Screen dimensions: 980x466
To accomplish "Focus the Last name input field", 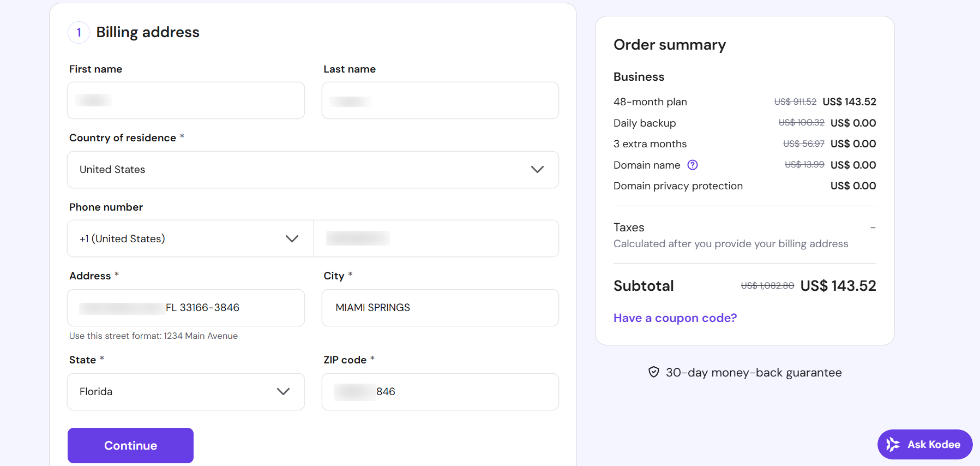I will pos(440,100).
